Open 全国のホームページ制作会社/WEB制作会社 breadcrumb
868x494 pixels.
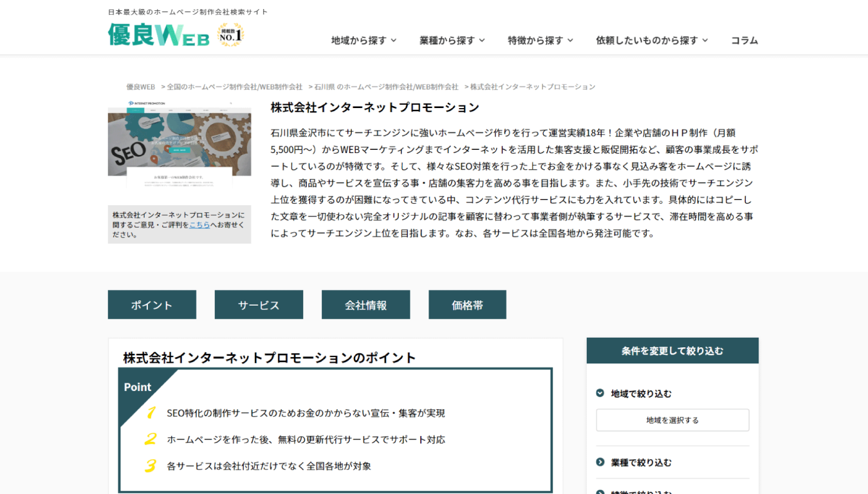click(x=234, y=87)
